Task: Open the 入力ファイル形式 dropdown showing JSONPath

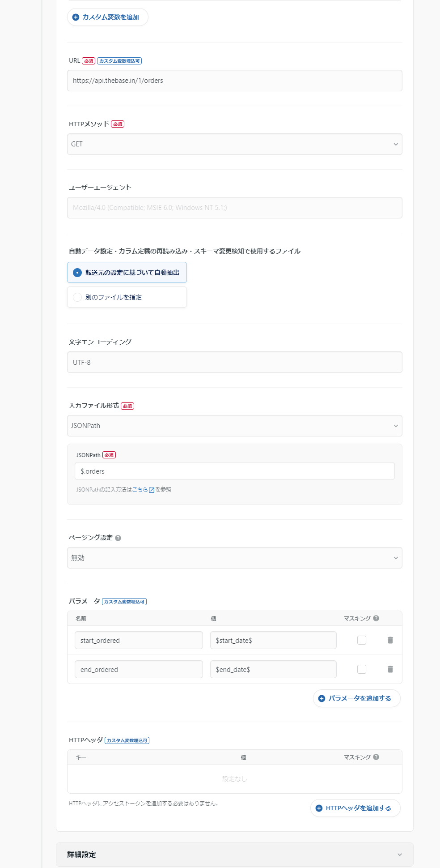Action: [x=234, y=426]
